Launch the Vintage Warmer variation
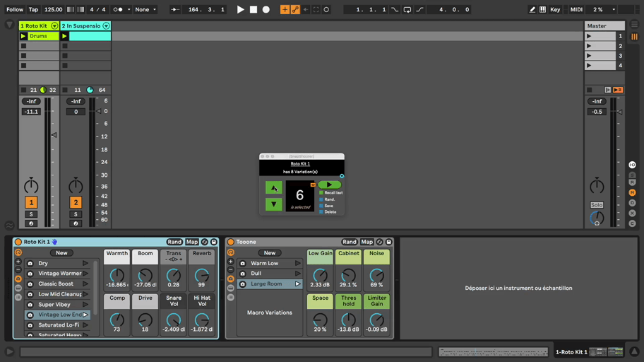The height and width of the screenshot is (362, 644). tap(85, 274)
